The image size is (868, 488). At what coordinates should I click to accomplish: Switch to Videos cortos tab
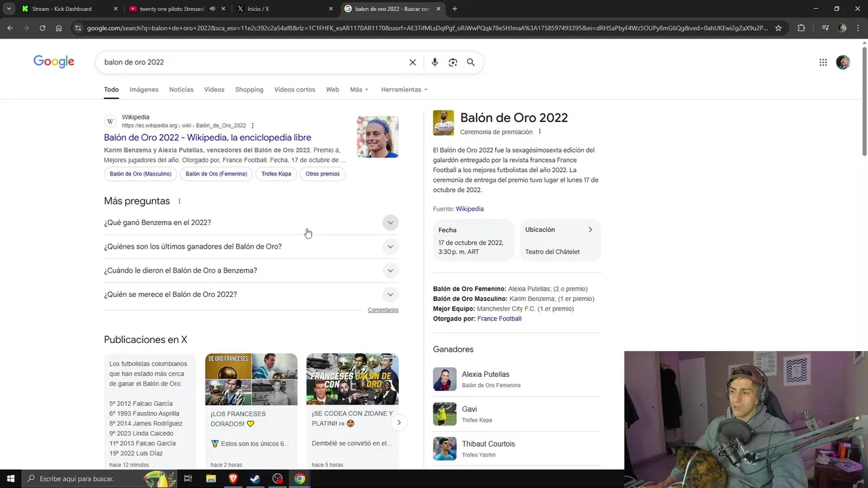(294, 89)
